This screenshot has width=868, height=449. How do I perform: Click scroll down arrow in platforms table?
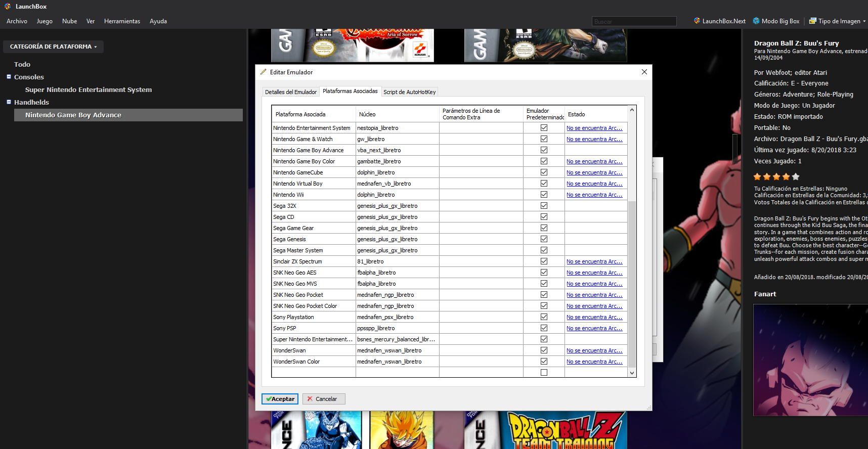(632, 373)
